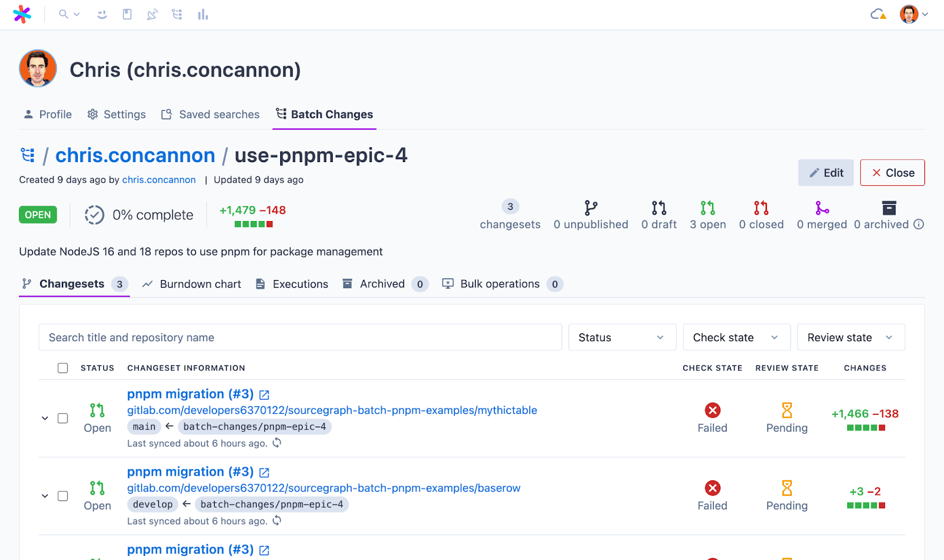Open user avatar menu in top right
944x560 pixels.
(909, 14)
